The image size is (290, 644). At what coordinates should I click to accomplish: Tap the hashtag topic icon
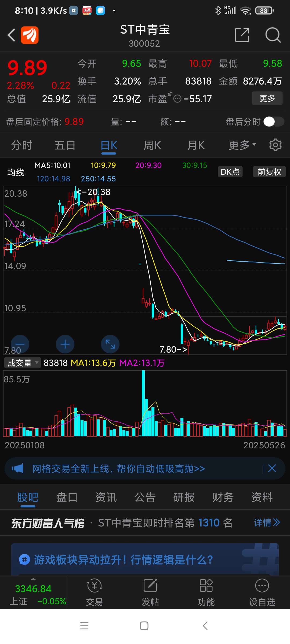[24, 560]
